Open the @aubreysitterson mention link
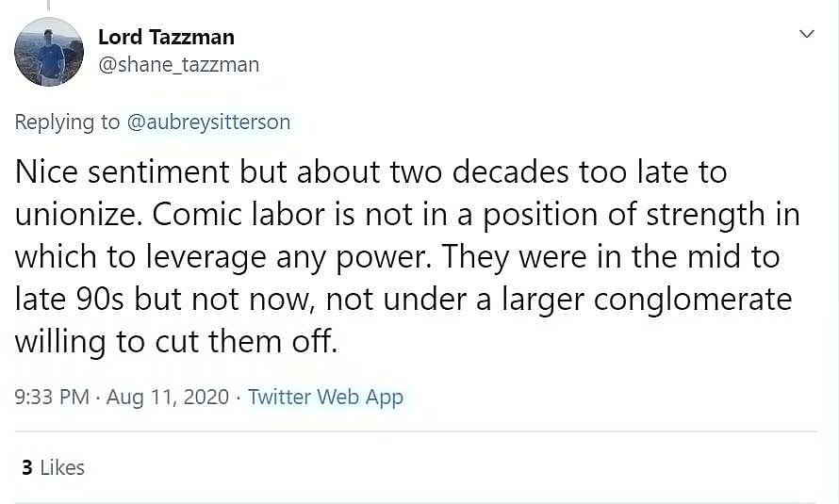Viewport: 839px width, 504px height. (x=207, y=122)
